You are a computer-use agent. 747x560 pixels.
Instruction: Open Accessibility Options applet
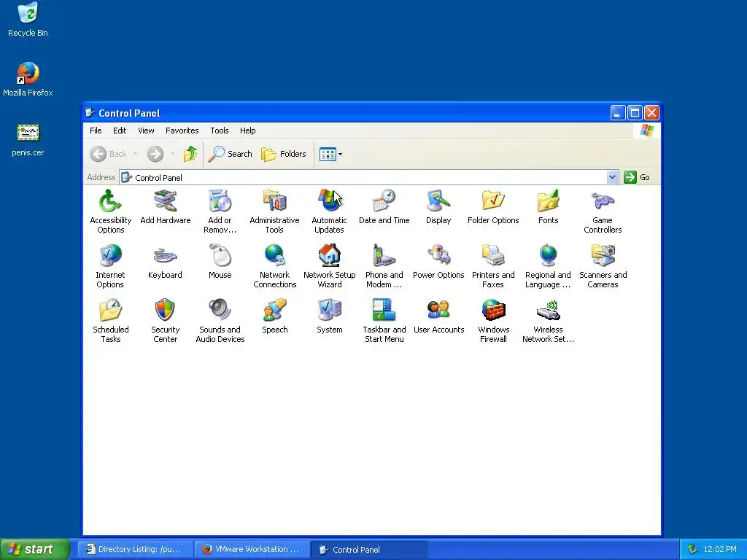coord(111,211)
